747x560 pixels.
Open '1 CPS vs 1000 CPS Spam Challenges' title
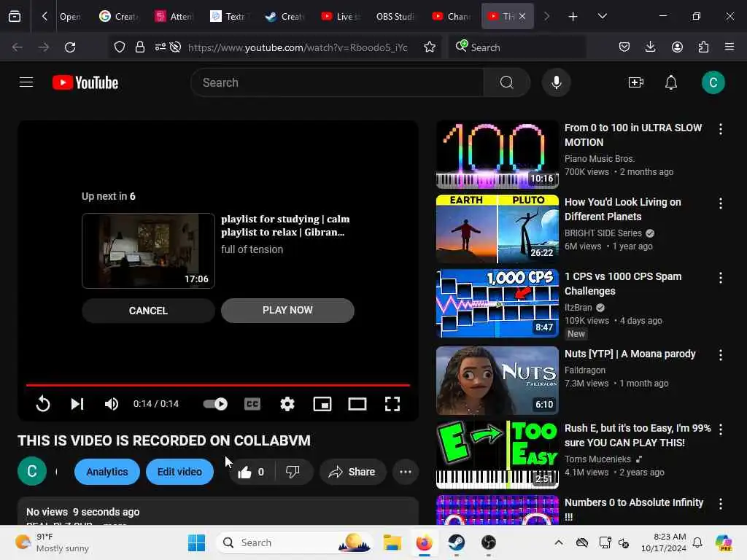[623, 284]
